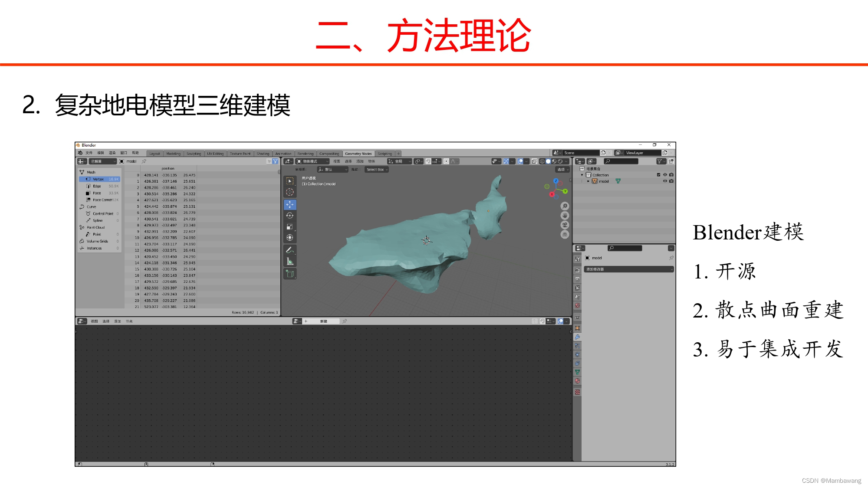Click the viewport zoom magnifier icon

tap(565, 206)
